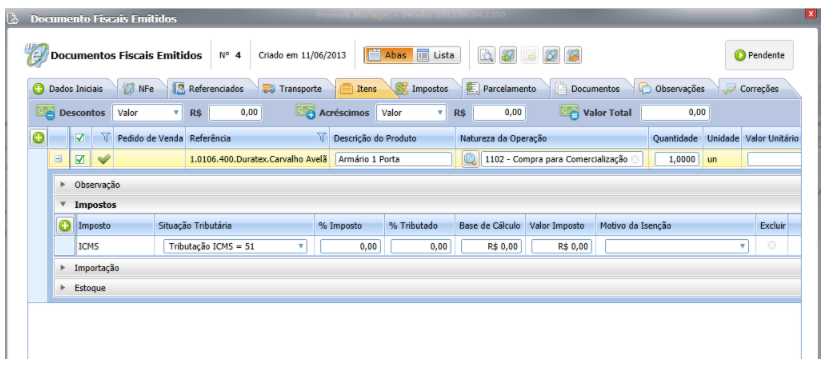
Task: Toggle the select-all checkbox in grid header
Action: pos(80,138)
